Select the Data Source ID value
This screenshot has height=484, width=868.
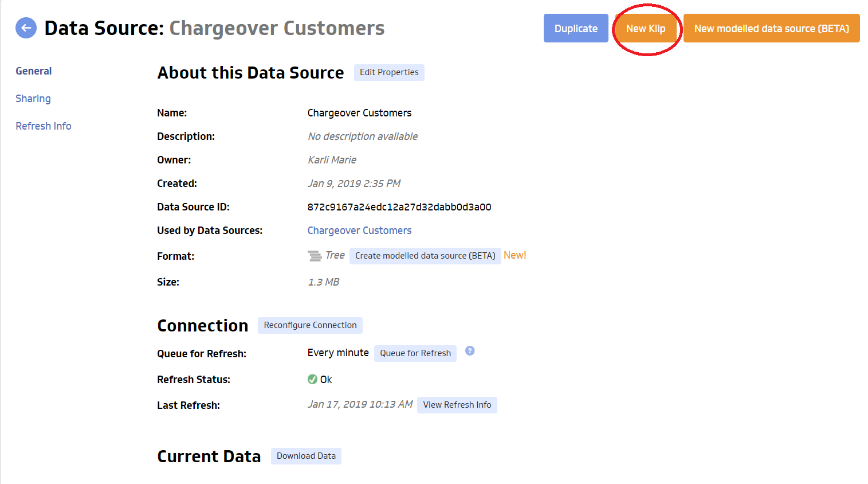coord(399,207)
